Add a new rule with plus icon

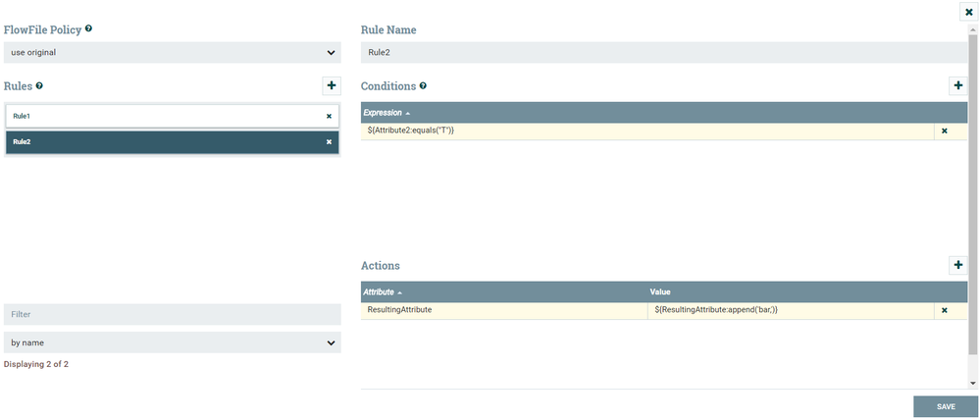tap(332, 86)
